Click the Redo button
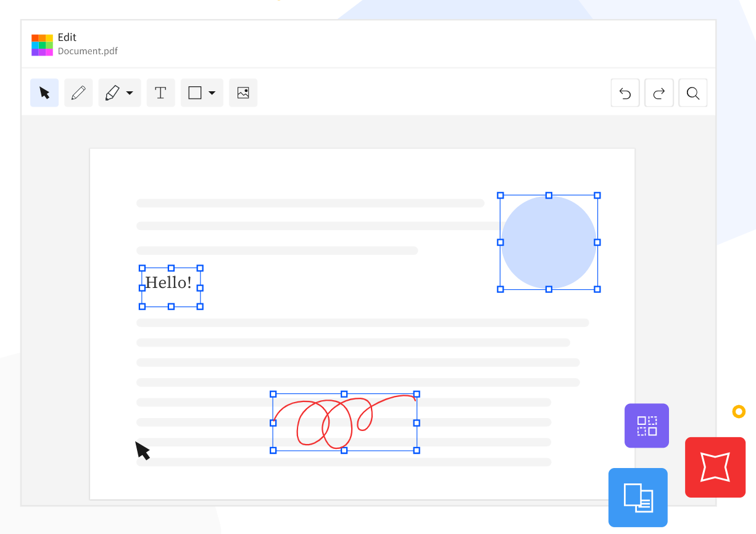Screen dimensions: 756x534 [659, 93]
